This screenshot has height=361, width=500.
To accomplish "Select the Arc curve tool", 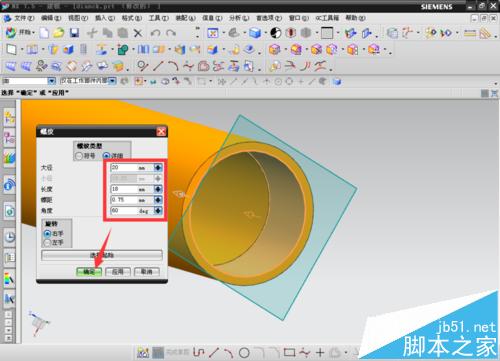I will pyautogui.click(x=173, y=66).
